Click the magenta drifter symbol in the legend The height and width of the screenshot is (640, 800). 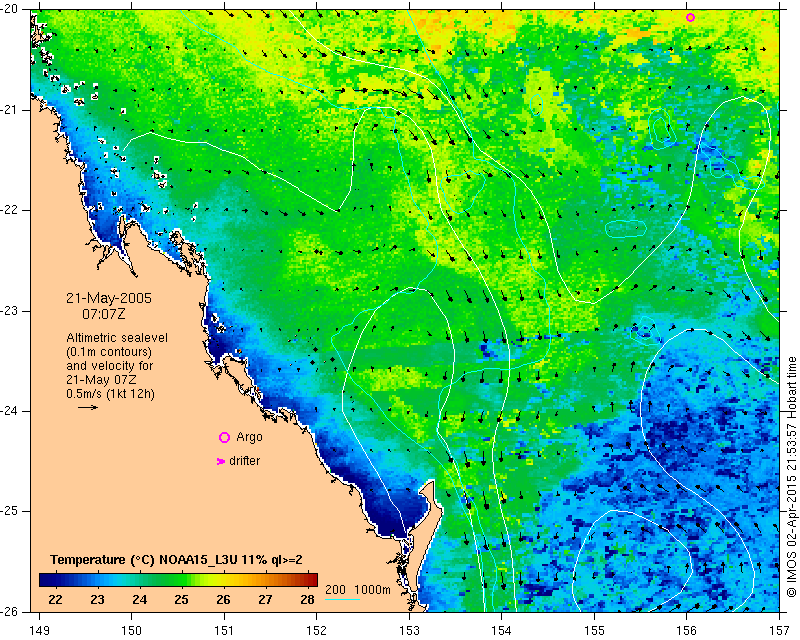tap(221, 461)
